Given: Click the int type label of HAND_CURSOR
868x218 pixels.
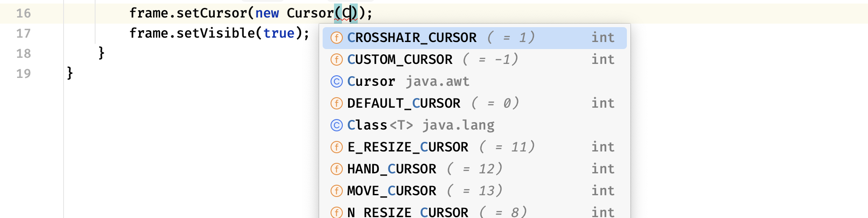Looking at the screenshot, I should (x=603, y=169).
